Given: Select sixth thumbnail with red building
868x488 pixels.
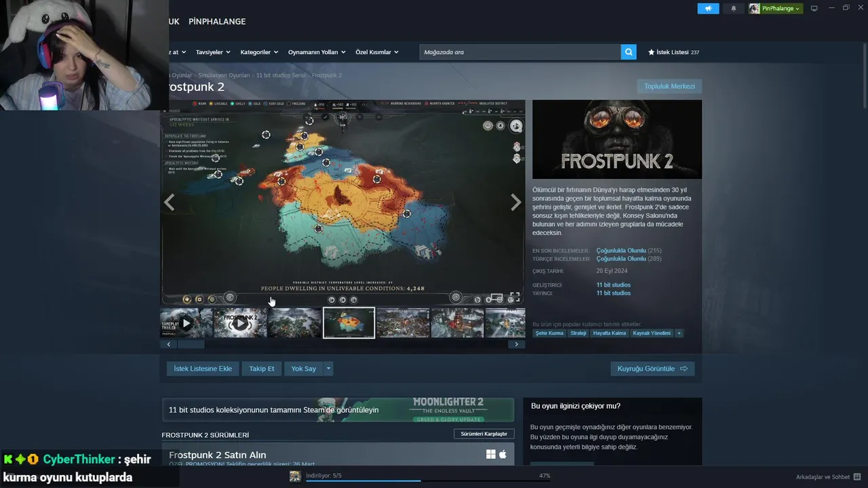Looking at the screenshot, I should (457, 323).
